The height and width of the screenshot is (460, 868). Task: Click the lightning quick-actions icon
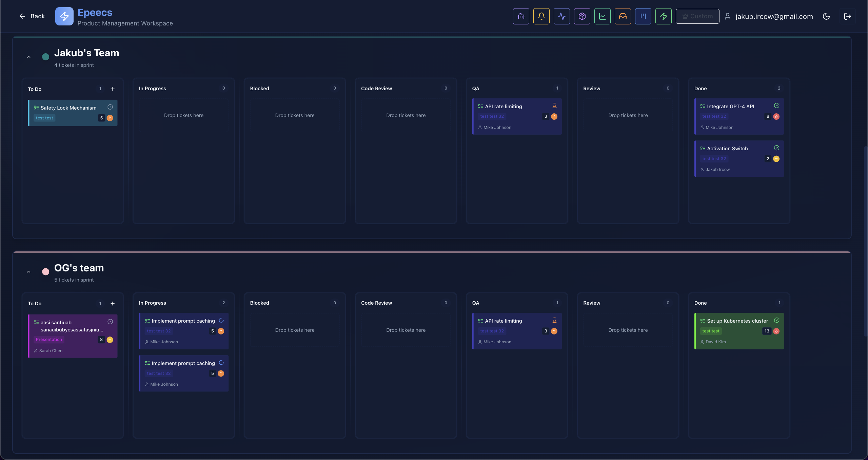(664, 16)
